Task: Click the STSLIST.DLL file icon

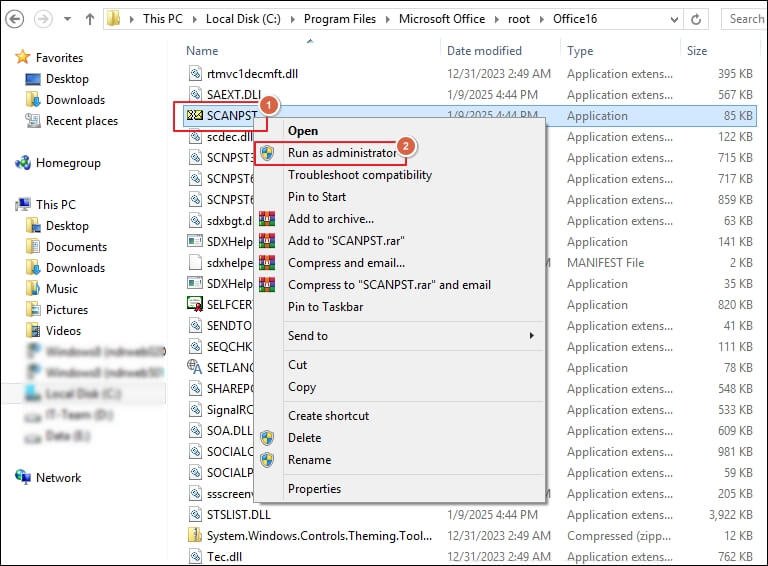Action: [195, 514]
